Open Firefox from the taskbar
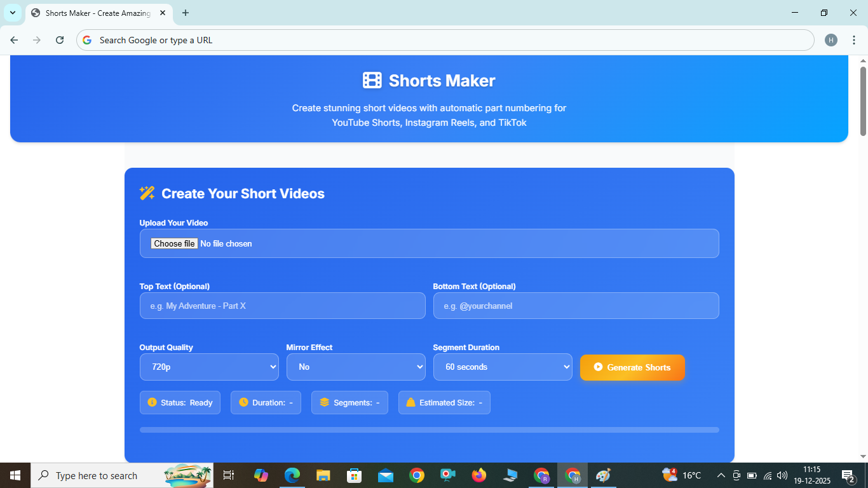Image resolution: width=868 pixels, height=488 pixels. (x=478, y=475)
